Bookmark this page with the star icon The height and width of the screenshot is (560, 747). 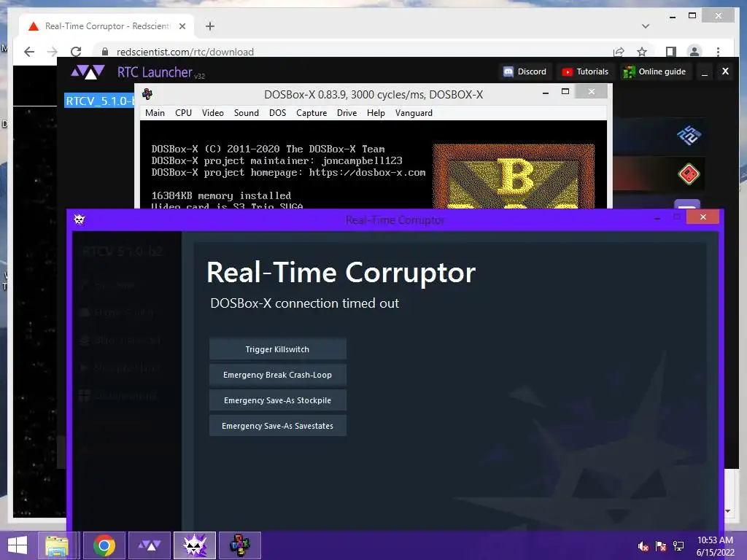pyautogui.click(x=642, y=52)
